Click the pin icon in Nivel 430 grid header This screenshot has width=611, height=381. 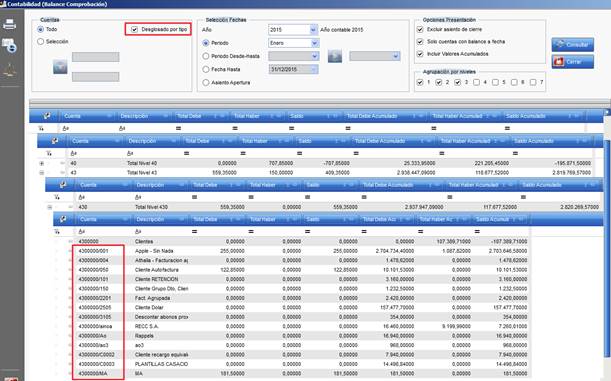[63, 185]
